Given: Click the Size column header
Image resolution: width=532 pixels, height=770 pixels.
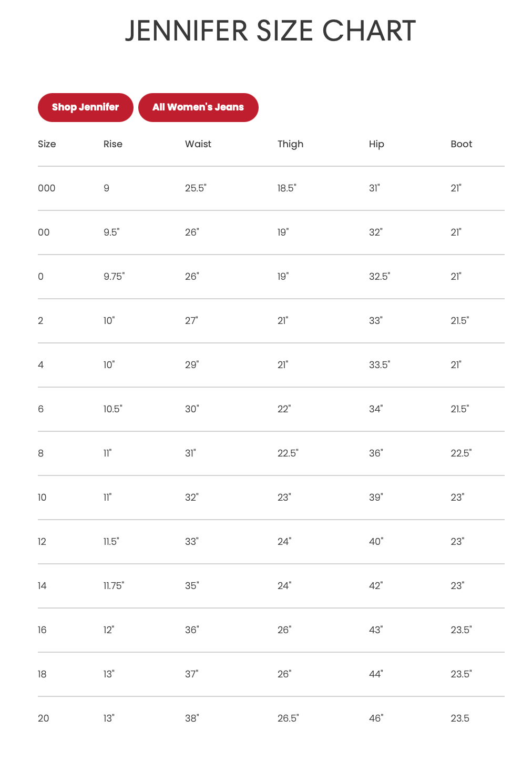Looking at the screenshot, I should [x=47, y=144].
